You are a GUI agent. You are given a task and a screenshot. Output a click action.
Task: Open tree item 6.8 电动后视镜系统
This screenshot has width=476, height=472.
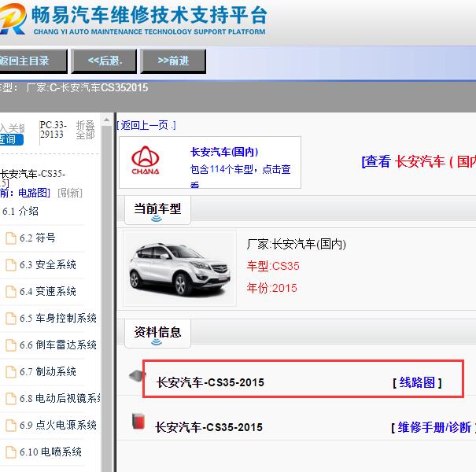(x=60, y=398)
